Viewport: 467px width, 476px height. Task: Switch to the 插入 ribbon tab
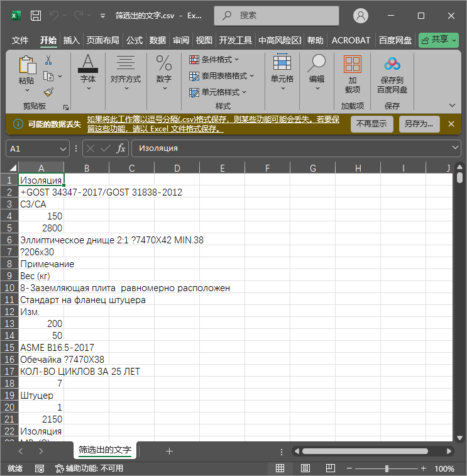coord(71,40)
